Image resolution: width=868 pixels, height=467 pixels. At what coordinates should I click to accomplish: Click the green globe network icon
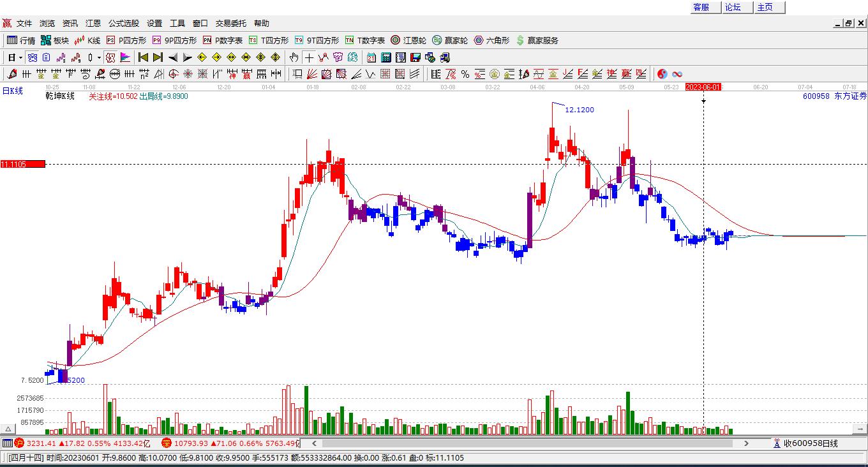[x=430, y=57]
